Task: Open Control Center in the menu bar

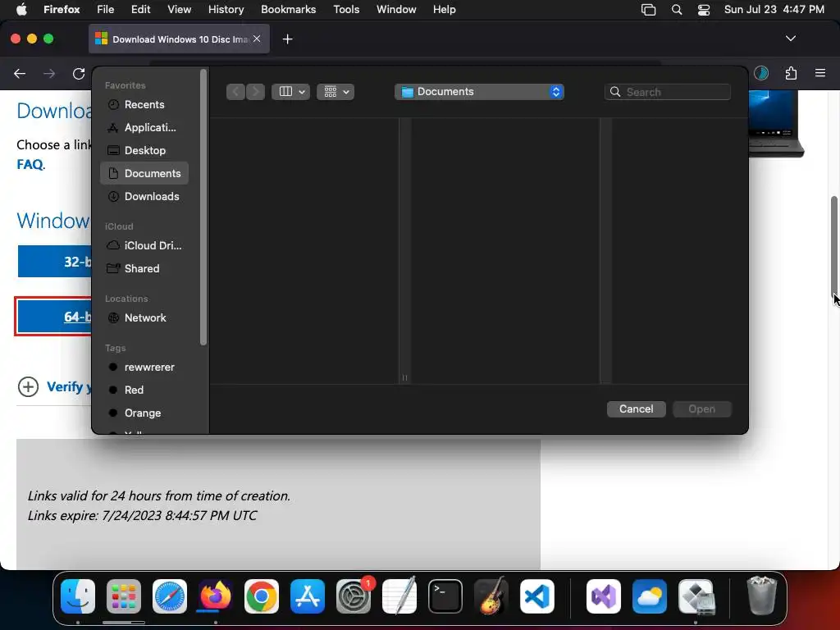Action: coord(704,10)
